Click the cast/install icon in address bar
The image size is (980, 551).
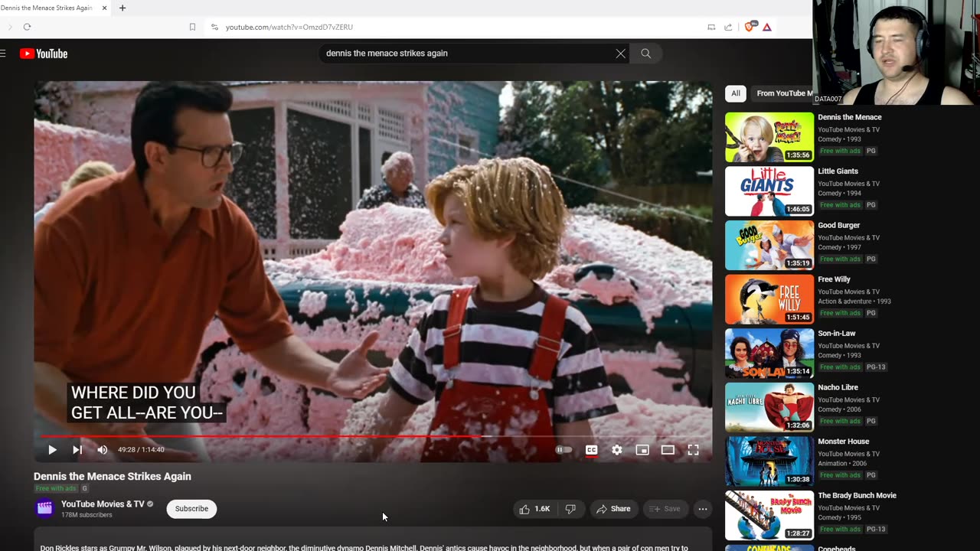[x=711, y=27]
